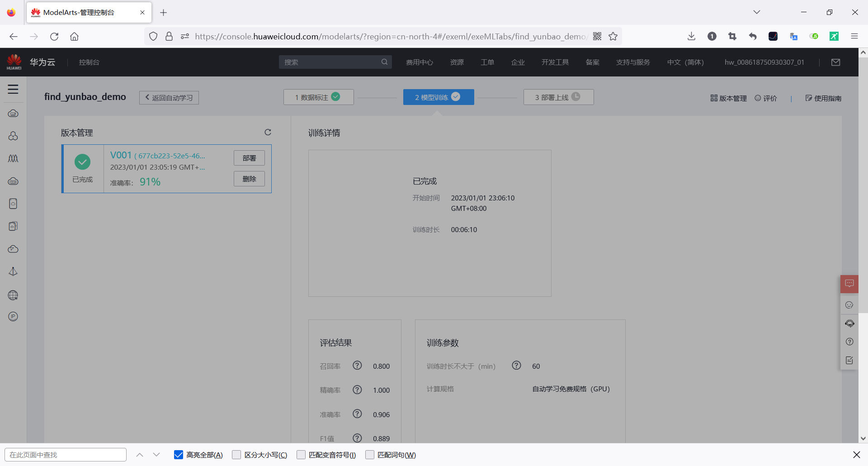Screen dimensions: 868x466
Task: Open the customer service headset icon
Action: point(849,323)
